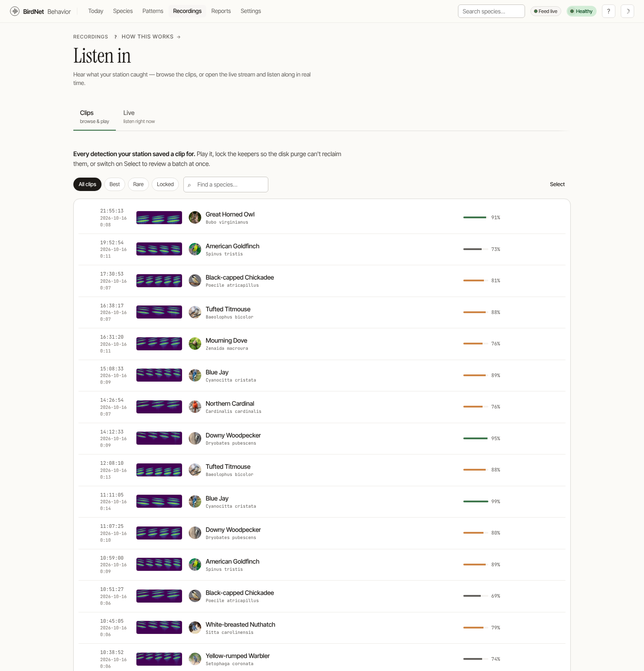This screenshot has height=671, width=644.
Task: Play the 14:12:33 Downy Woodpecker spectrogram
Action: point(159,438)
